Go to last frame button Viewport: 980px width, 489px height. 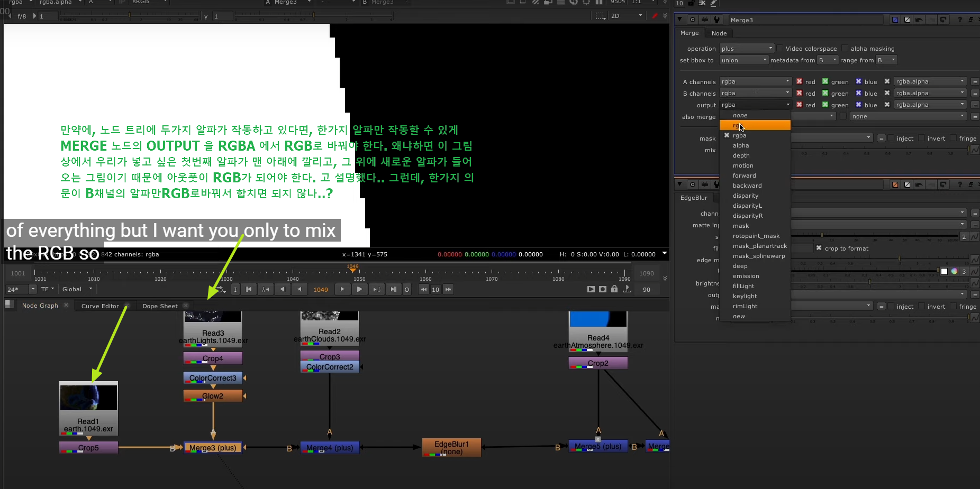pyautogui.click(x=393, y=289)
